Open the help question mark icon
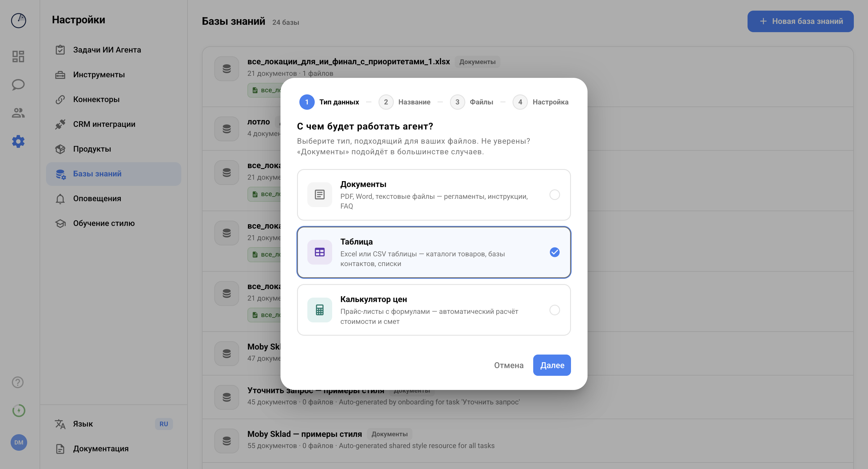The height and width of the screenshot is (469, 868). click(18, 382)
